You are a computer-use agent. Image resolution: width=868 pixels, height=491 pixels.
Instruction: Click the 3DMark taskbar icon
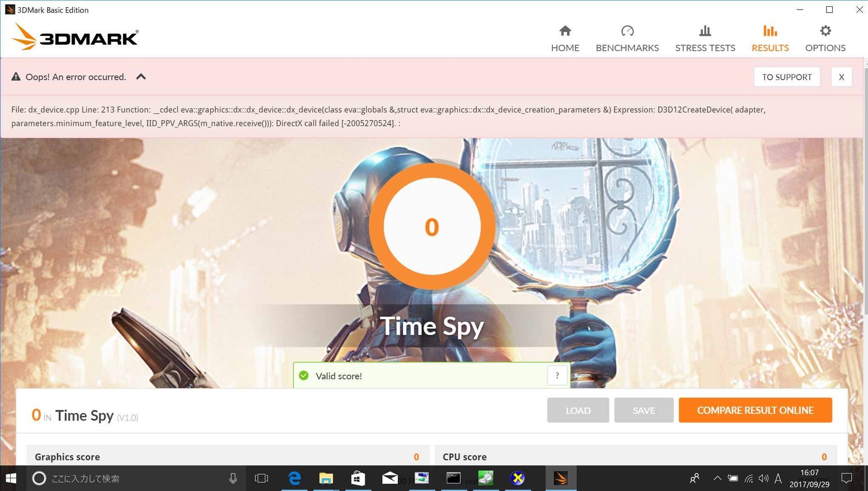click(561, 478)
